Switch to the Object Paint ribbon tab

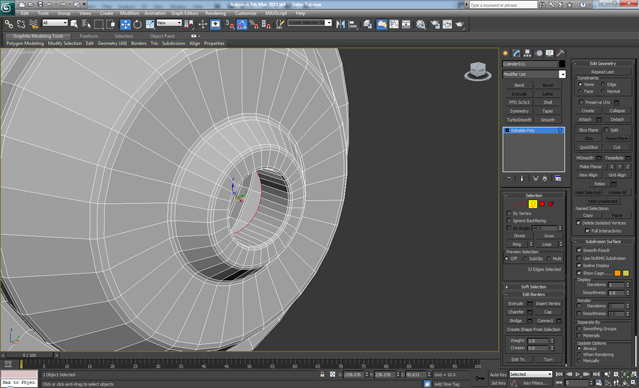[162, 36]
